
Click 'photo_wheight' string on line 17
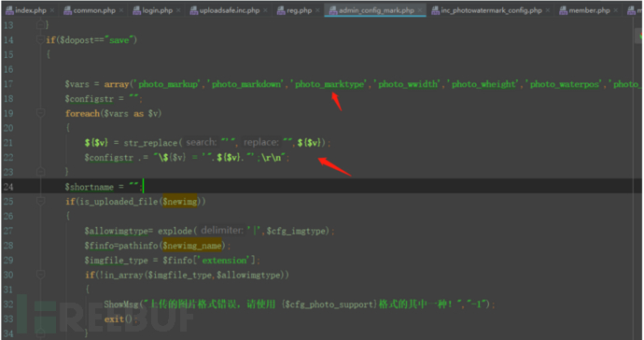click(483, 84)
